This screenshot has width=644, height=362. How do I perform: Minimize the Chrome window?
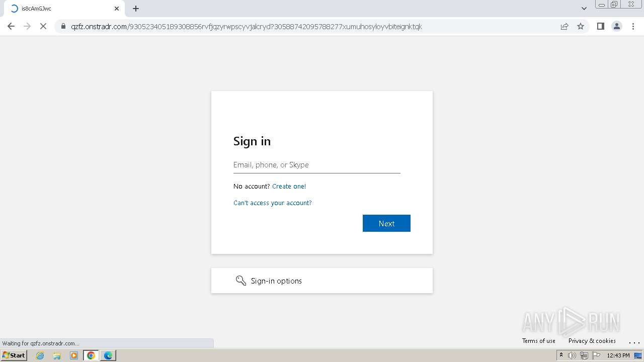601,5
